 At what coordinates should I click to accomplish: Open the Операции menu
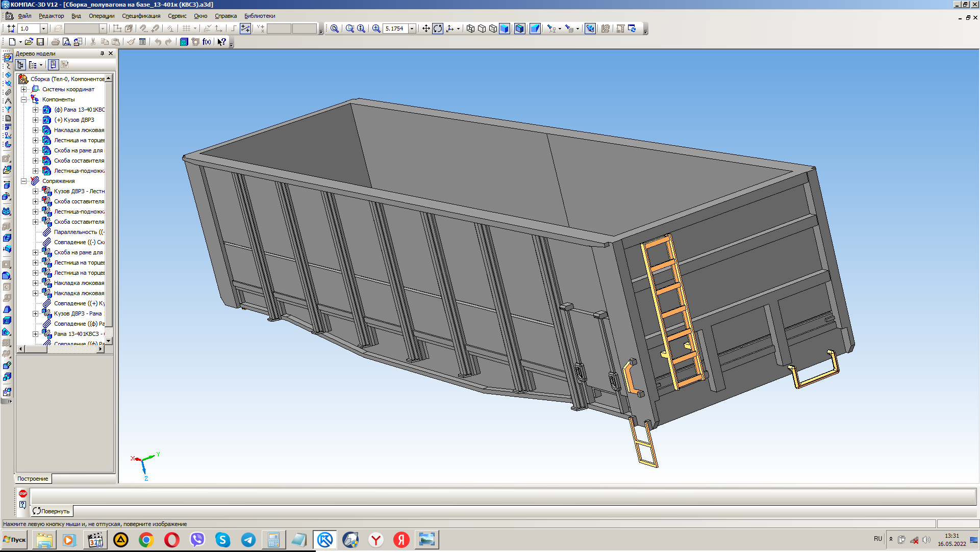pos(102,16)
